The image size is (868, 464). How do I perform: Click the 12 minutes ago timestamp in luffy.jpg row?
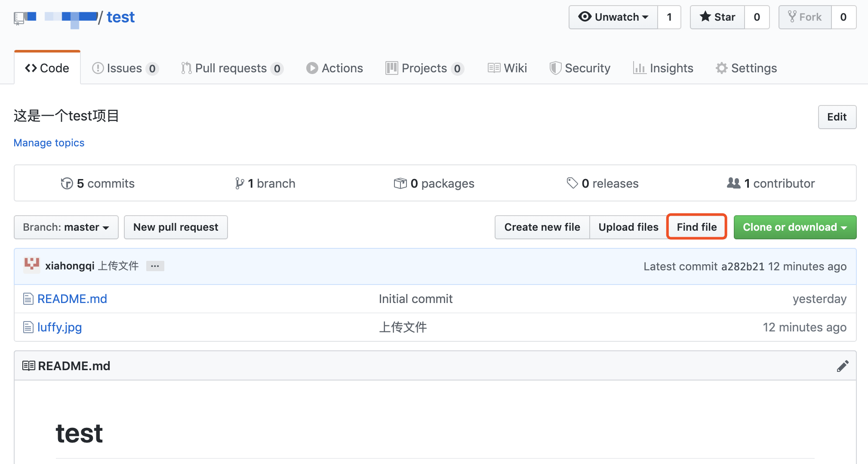(805, 327)
